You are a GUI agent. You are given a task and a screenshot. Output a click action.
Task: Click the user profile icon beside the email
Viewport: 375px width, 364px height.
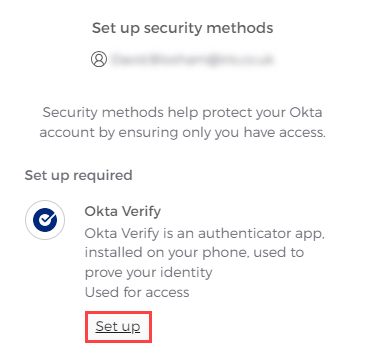(x=99, y=59)
